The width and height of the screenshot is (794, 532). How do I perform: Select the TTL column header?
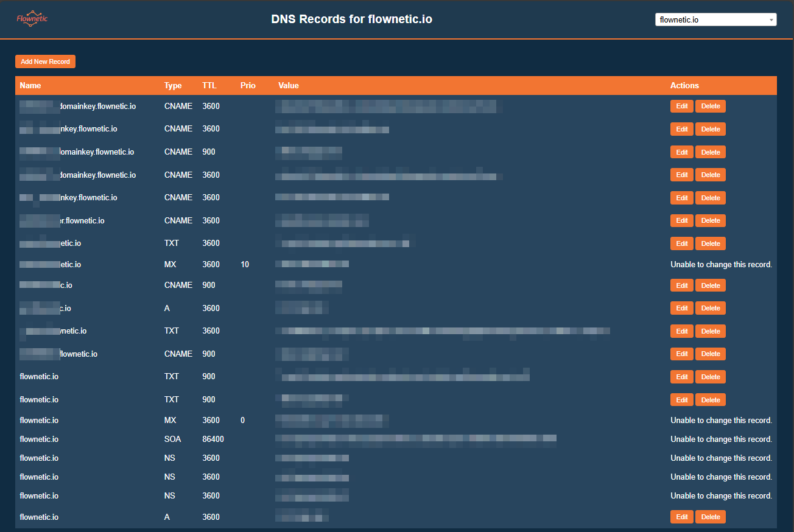(209, 86)
